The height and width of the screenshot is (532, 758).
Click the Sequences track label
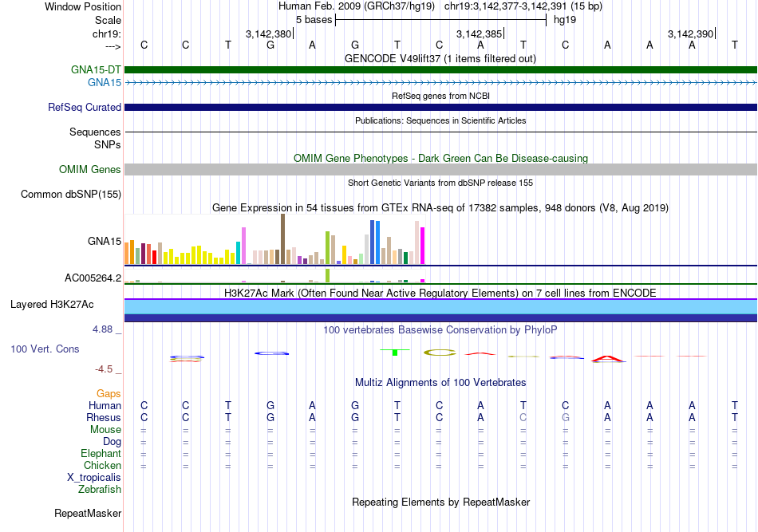pos(95,132)
